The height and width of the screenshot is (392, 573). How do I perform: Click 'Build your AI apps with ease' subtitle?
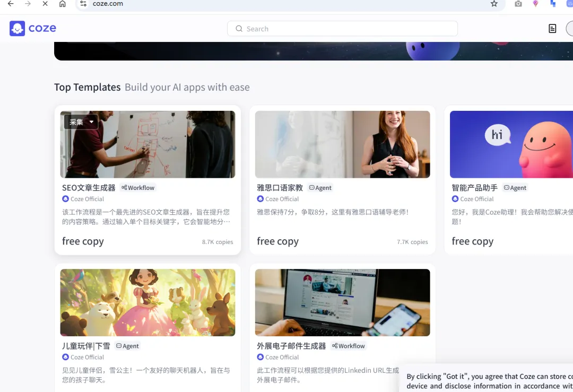point(187,88)
